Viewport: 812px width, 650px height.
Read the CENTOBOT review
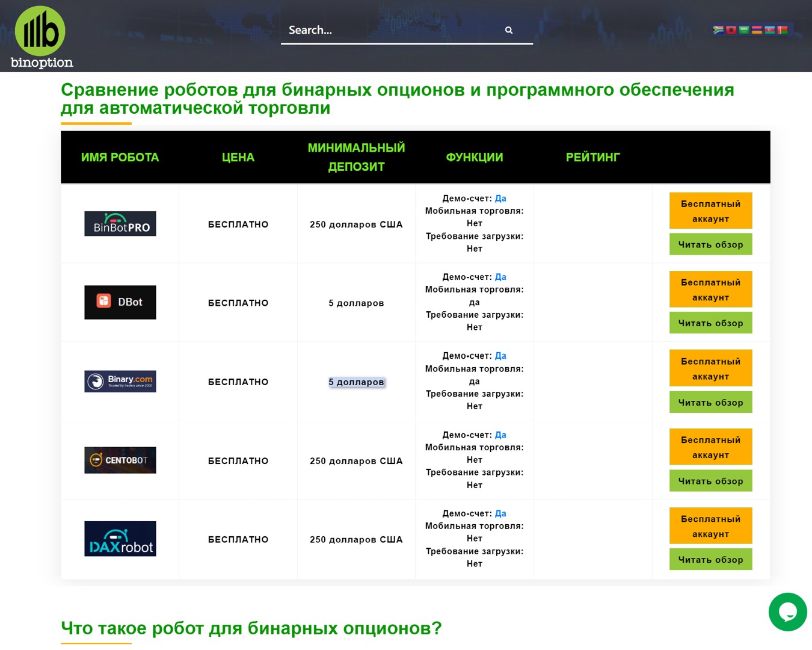711,481
